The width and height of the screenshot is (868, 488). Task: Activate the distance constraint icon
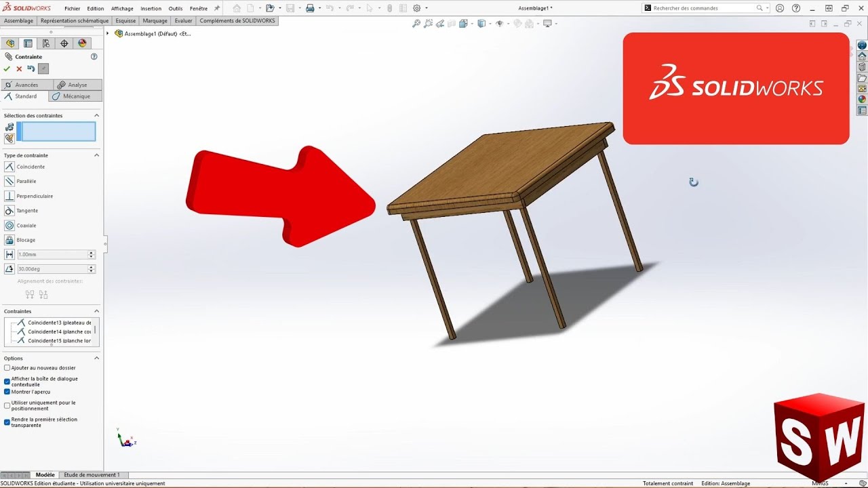click(x=9, y=254)
